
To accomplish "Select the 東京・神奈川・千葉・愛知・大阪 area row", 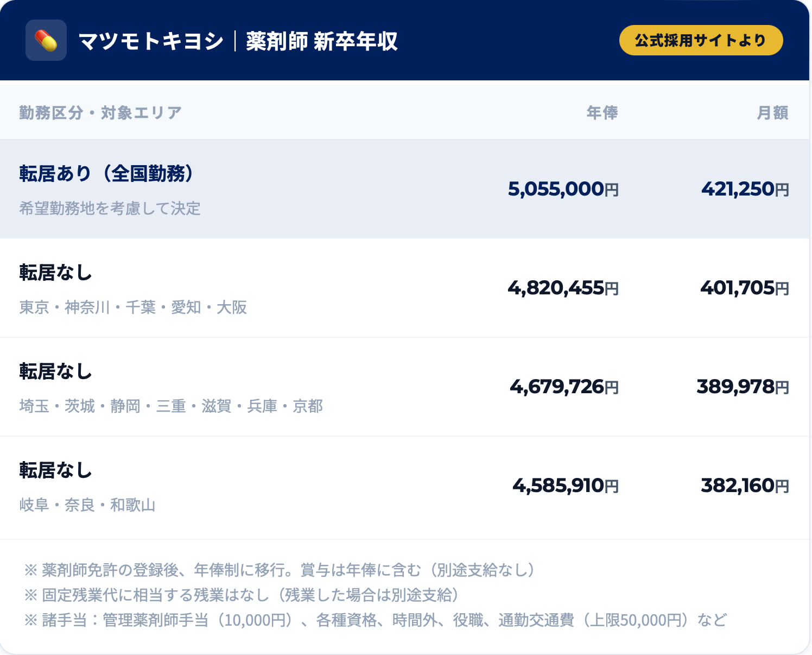I will [133, 307].
